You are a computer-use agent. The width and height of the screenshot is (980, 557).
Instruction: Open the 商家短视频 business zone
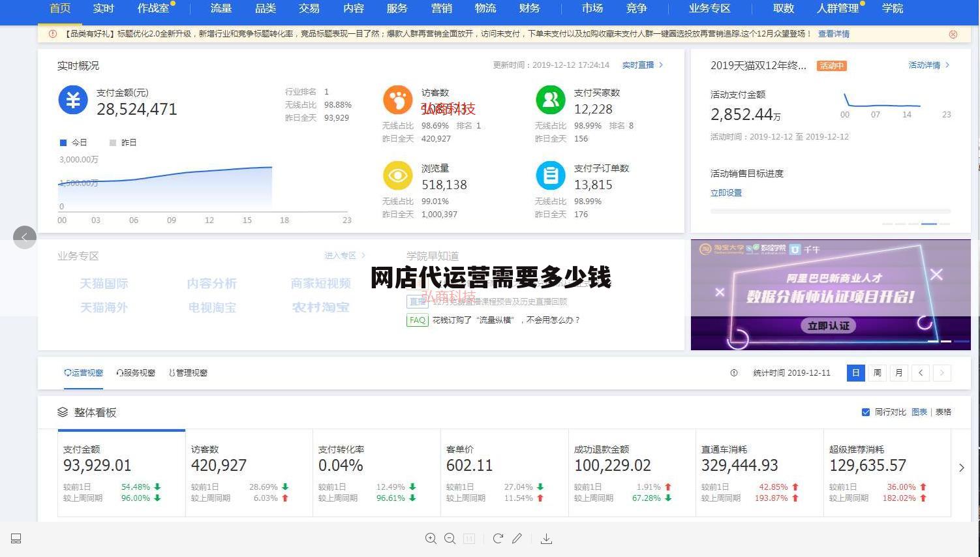point(320,284)
